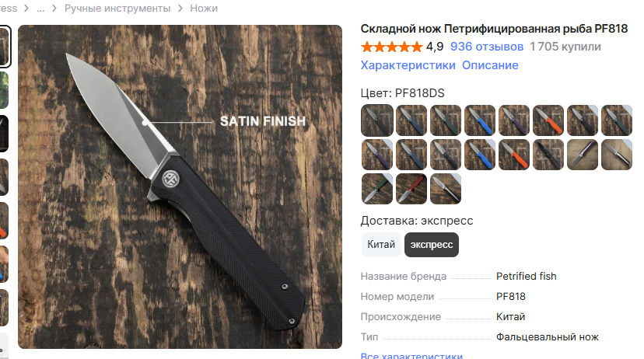Go to Ножи breadcrumb category
This screenshot has height=359, width=644.
point(204,9)
